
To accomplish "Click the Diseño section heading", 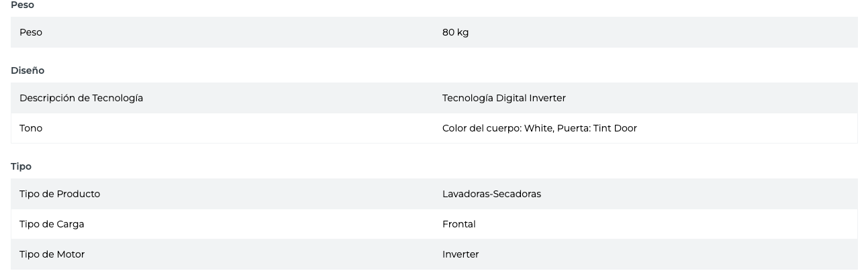I will (x=28, y=70).
